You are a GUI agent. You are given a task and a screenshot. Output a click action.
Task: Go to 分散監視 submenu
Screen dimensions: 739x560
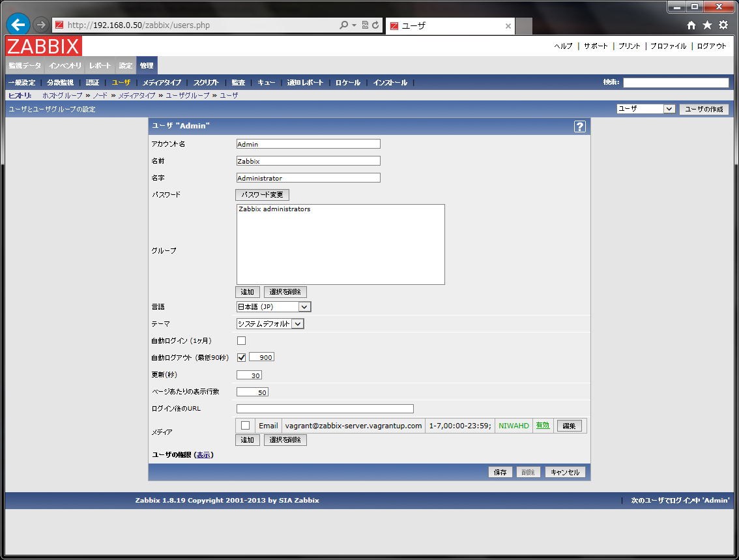pos(60,83)
